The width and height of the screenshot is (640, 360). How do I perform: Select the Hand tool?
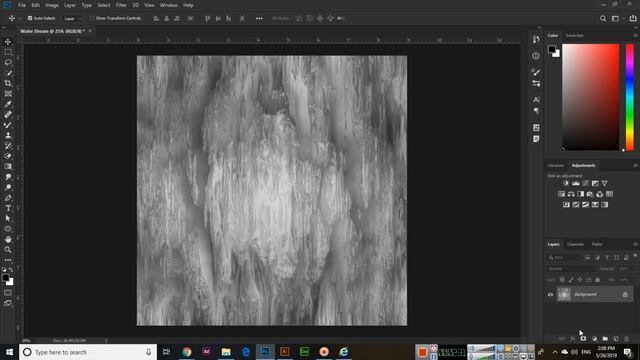(x=8, y=239)
